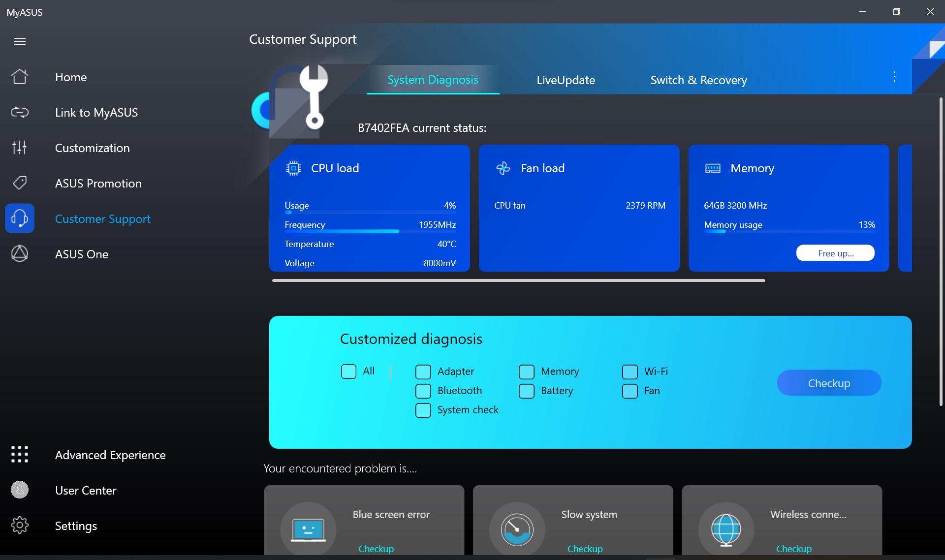Click the Advanced Experience grid icon

point(19,455)
